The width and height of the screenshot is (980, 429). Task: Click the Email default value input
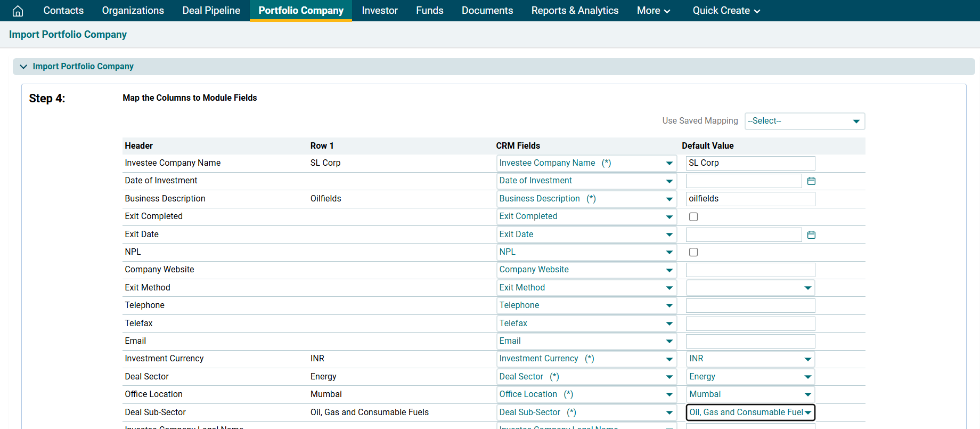(750, 341)
